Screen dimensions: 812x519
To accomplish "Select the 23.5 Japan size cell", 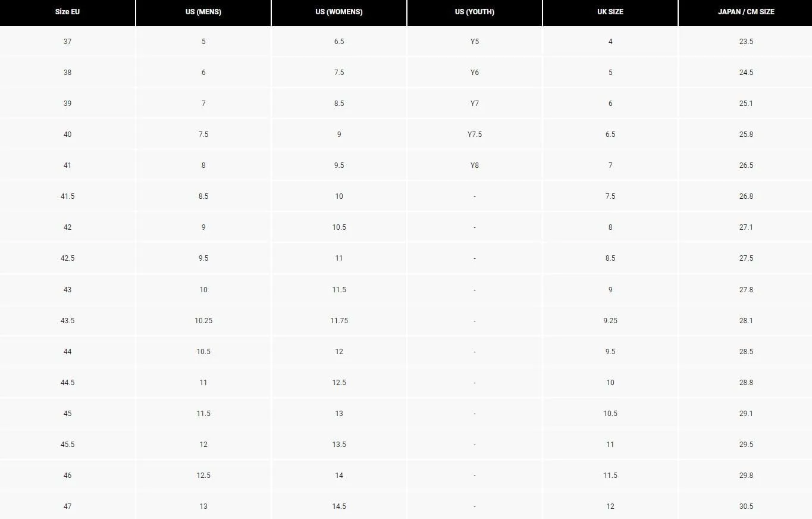I will pos(745,42).
